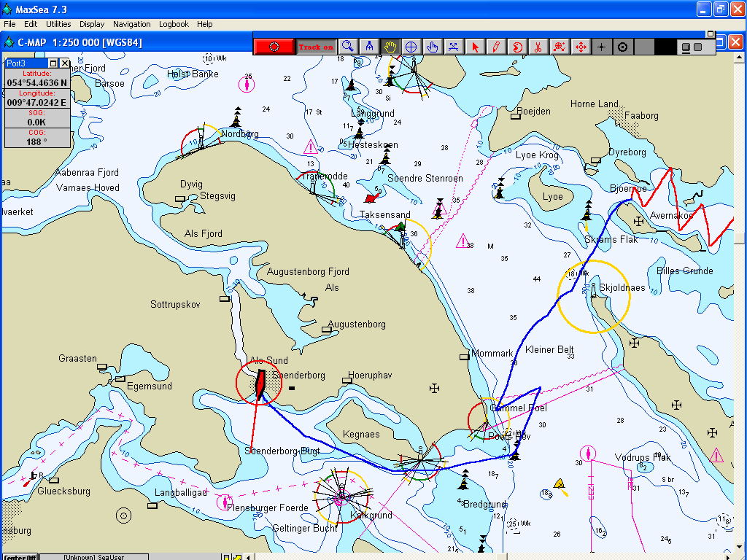The height and width of the screenshot is (560, 747).
Task: Click the vertical scrollbar down arrow
Action: pyautogui.click(x=739, y=547)
